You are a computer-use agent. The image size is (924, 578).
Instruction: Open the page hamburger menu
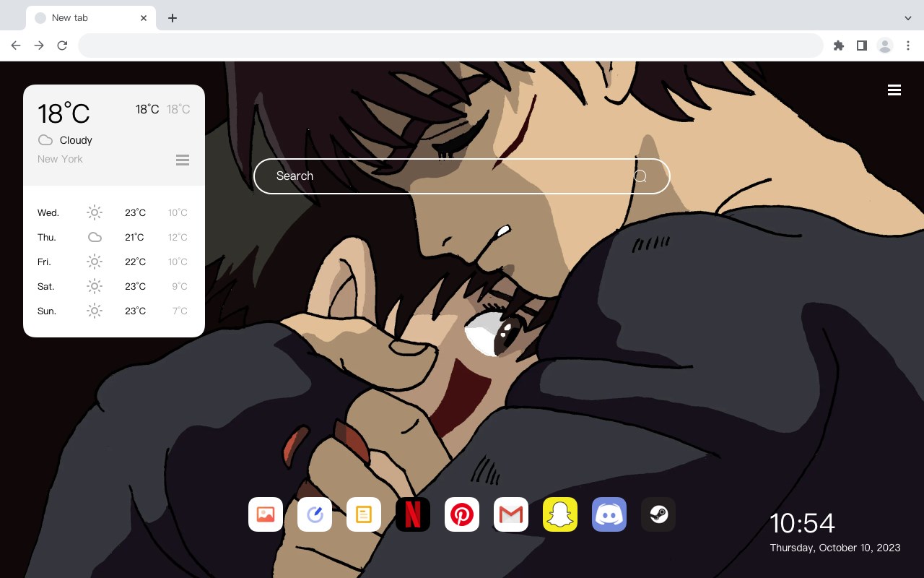[x=894, y=90]
